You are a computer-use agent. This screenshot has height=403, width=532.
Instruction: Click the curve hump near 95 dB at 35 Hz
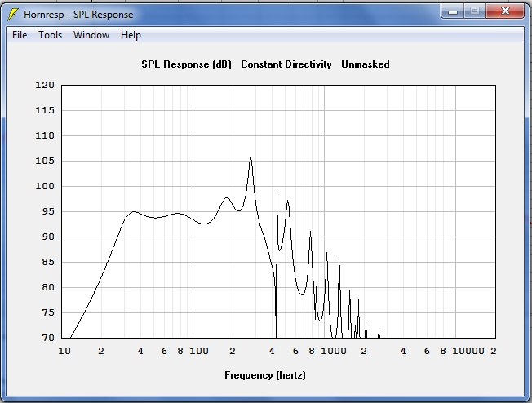tap(134, 211)
